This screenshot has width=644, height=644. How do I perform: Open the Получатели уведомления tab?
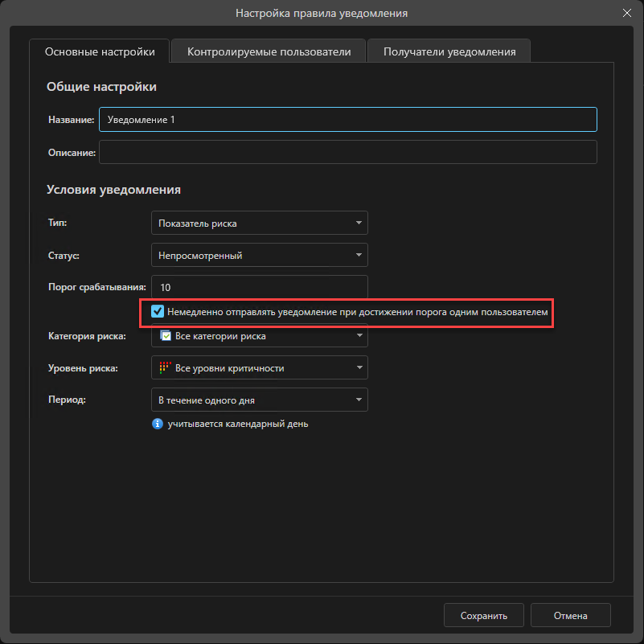tap(449, 51)
